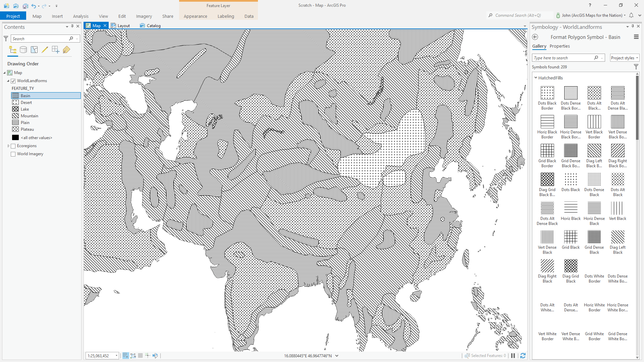Image resolution: width=644 pixels, height=362 pixels.
Task: Refresh the map view
Action: [x=523, y=356]
